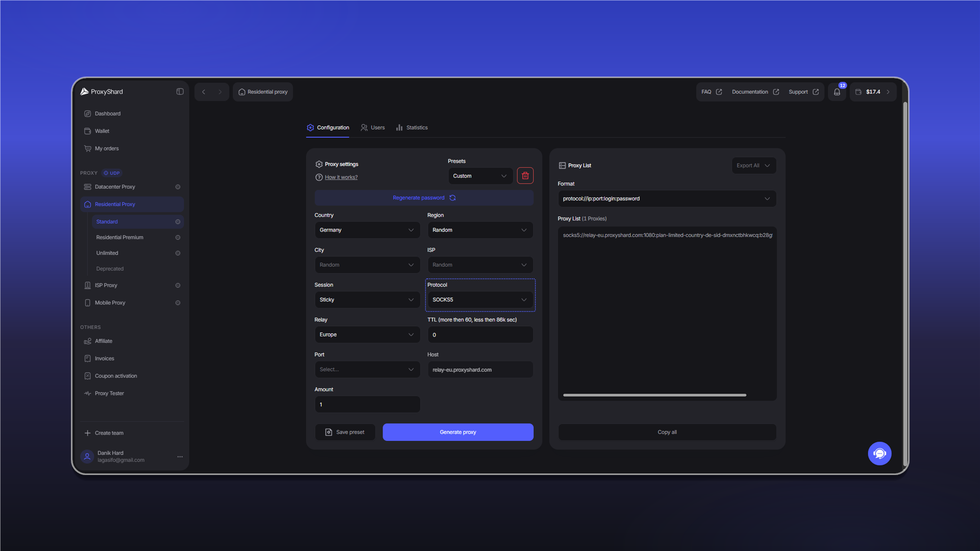Open Residential Premium settings gear
The image size is (980, 551).
click(x=178, y=238)
